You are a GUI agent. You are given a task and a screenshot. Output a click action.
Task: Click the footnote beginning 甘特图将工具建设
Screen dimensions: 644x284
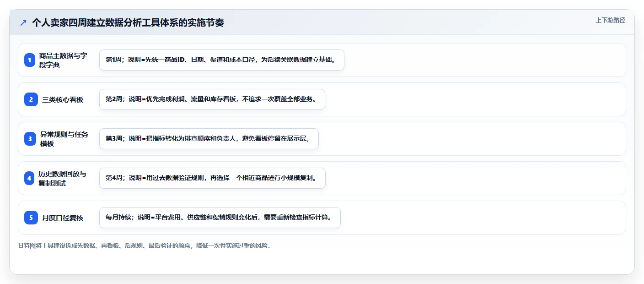point(145,246)
